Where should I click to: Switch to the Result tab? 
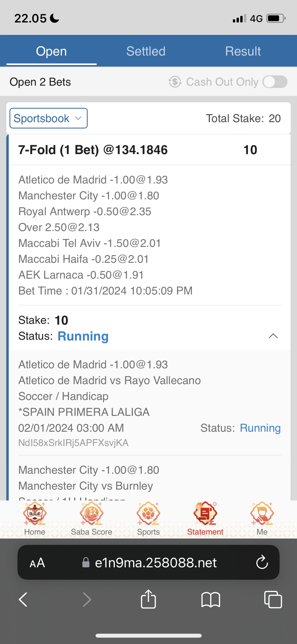[x=243, y=51]
